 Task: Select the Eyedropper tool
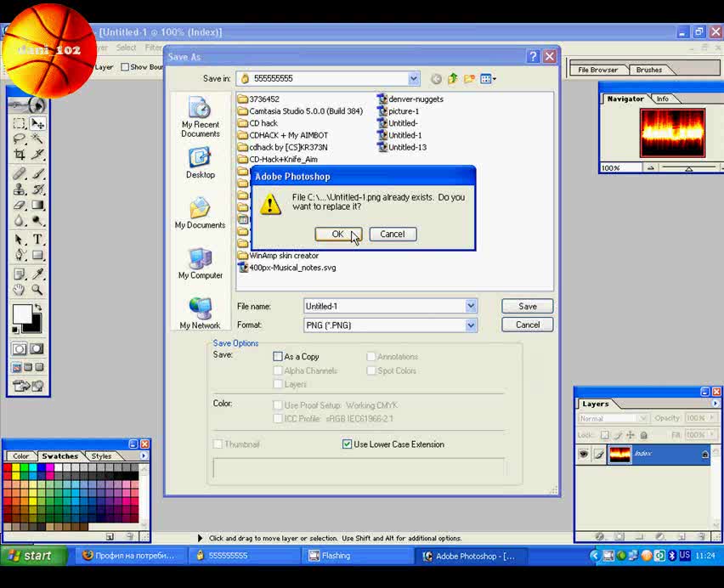37,274
